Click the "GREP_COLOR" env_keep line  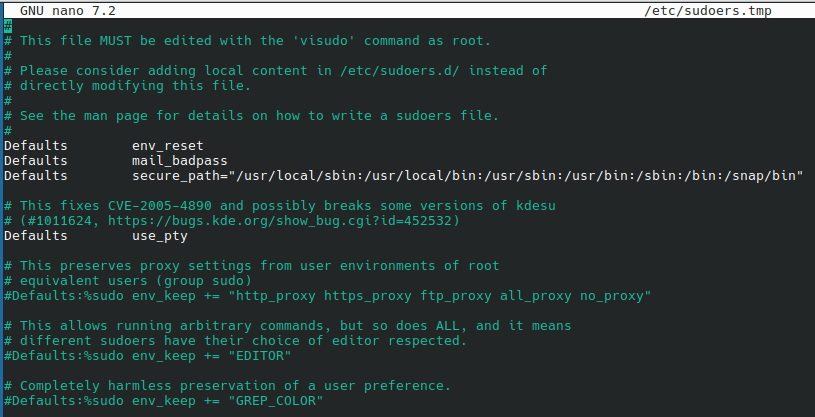coord(163,401)
